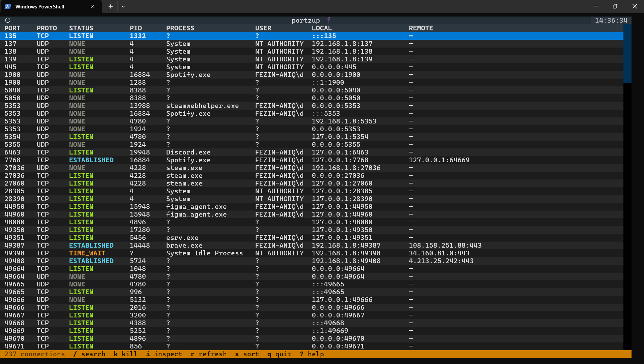The image size is (644, 364).
Task: Click brave.exe process name
Action: [184, 246]
